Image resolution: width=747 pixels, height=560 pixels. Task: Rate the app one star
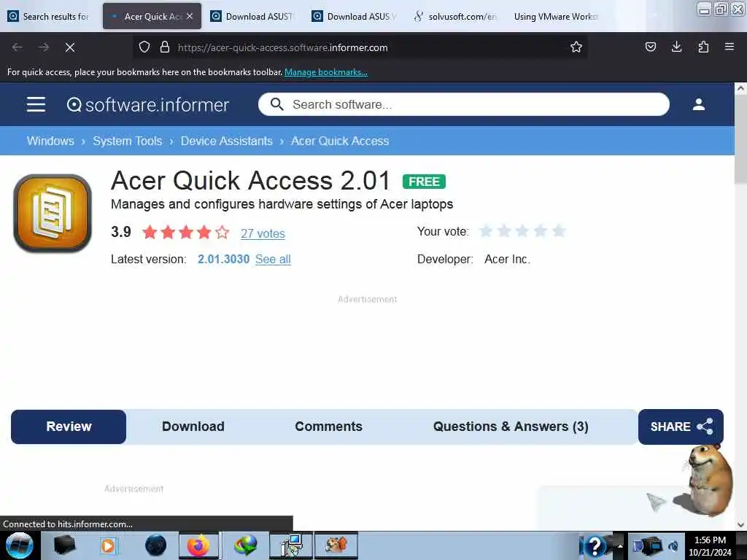[x=486, y=231]
